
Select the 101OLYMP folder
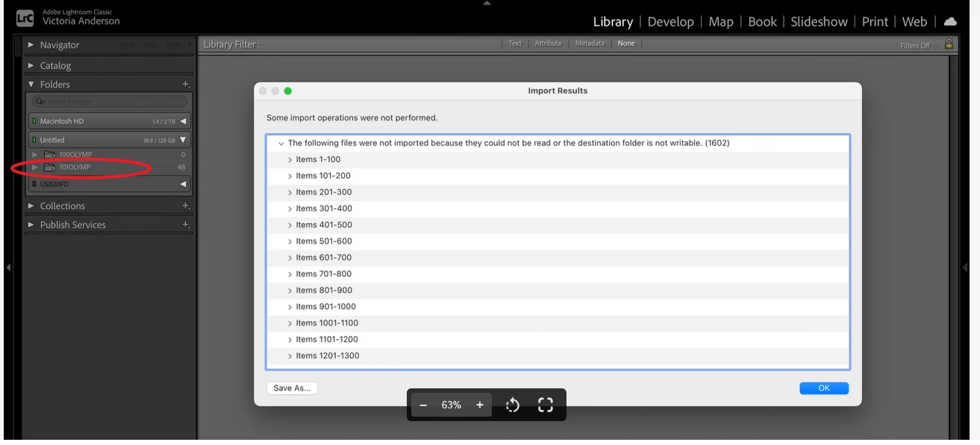coord(109,167)
